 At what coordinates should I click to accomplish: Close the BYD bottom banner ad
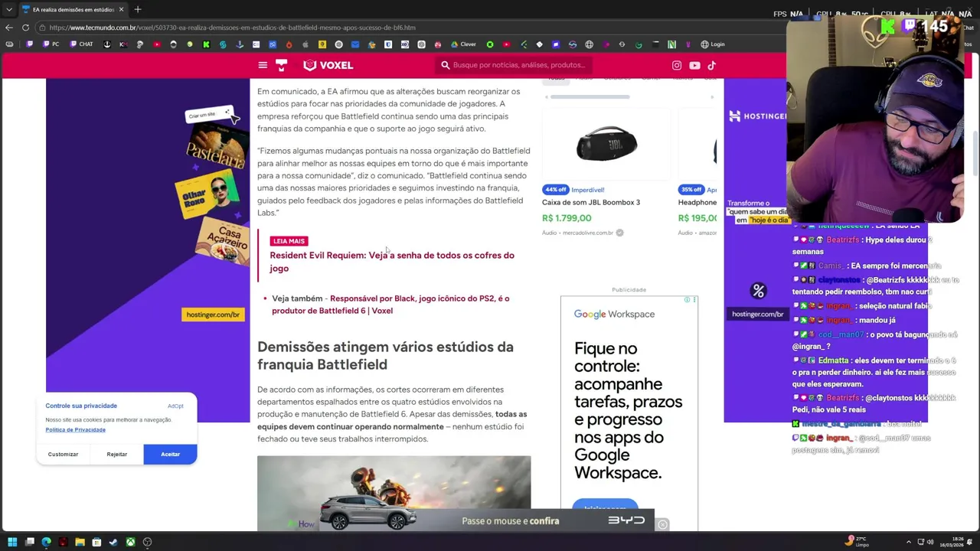point(663,525)
